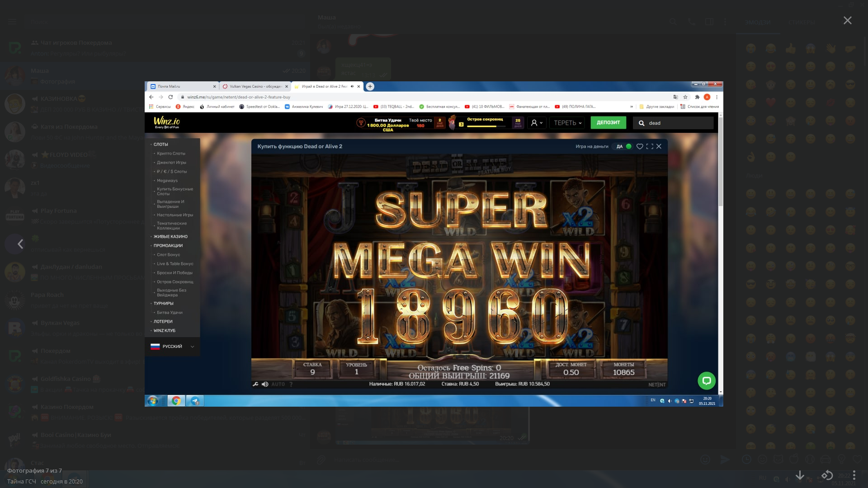Open the viewer's three-dot options menu
The image size is (868, 488).
[854, 475]
